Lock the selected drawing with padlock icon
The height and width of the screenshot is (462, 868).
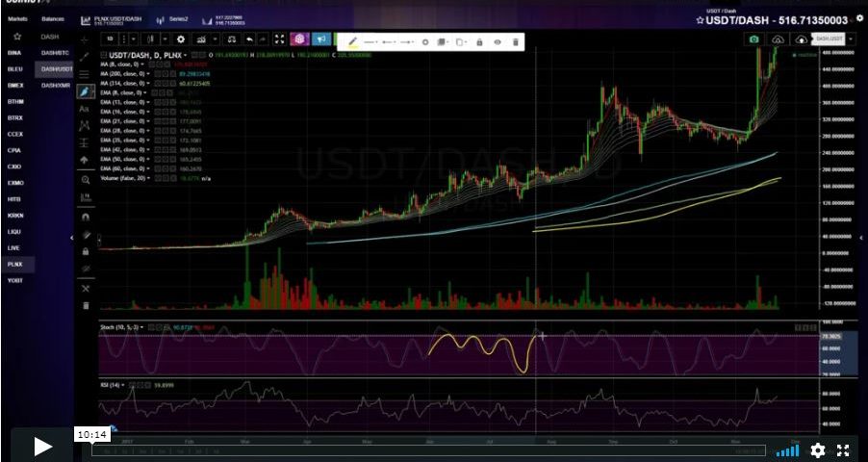point(479,42)
